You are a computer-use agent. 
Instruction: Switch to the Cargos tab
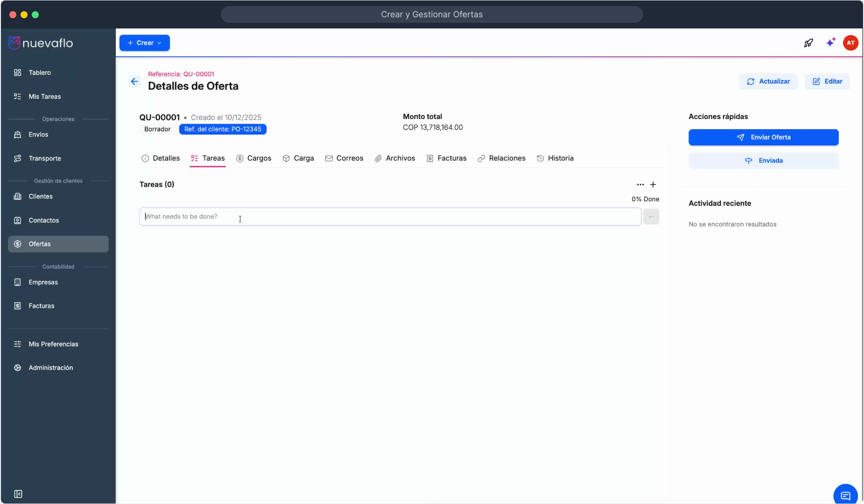tap(254, 158)
